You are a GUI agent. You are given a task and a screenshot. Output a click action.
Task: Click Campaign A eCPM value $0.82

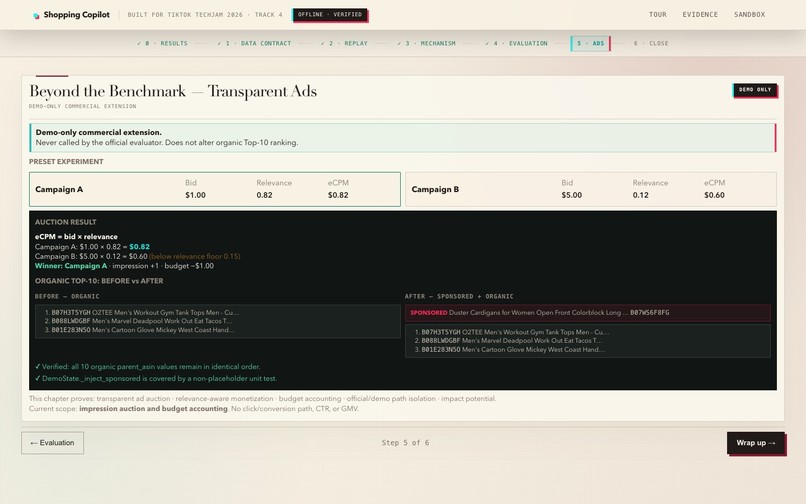click(x=338, y=195)
